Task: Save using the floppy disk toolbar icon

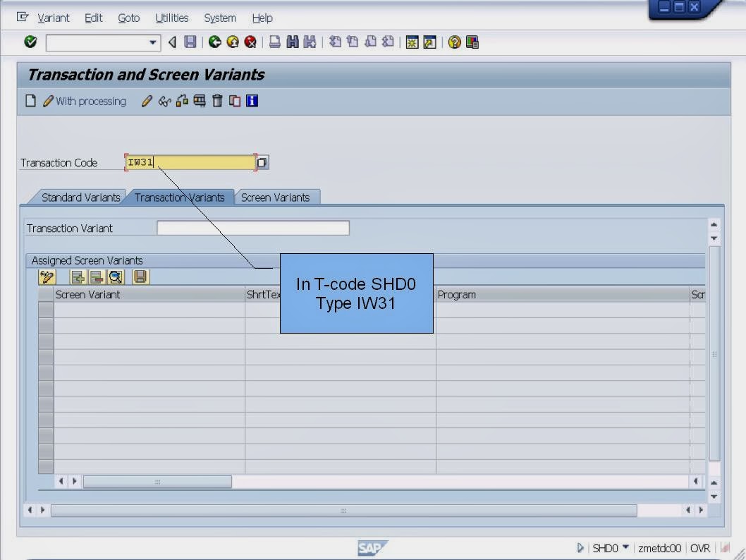Action: pos(190,42)
